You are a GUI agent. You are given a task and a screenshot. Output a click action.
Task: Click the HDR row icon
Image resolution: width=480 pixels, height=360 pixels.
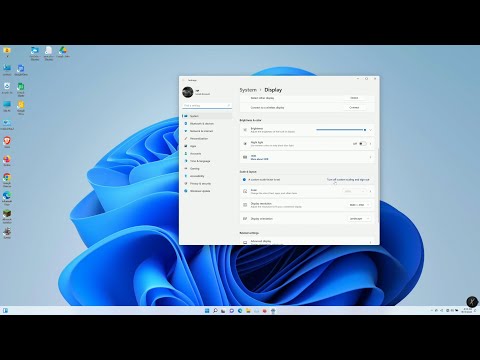pos(245,157)
